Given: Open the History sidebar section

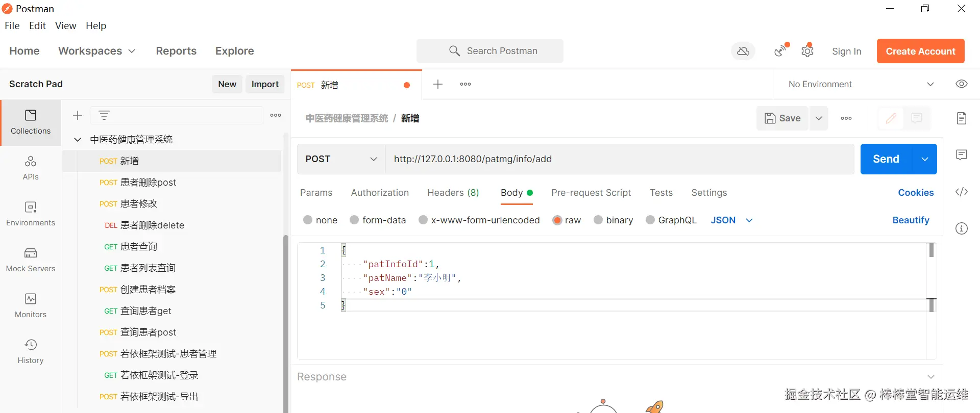Looking at the screenshot, I should (x=31, y=351).
